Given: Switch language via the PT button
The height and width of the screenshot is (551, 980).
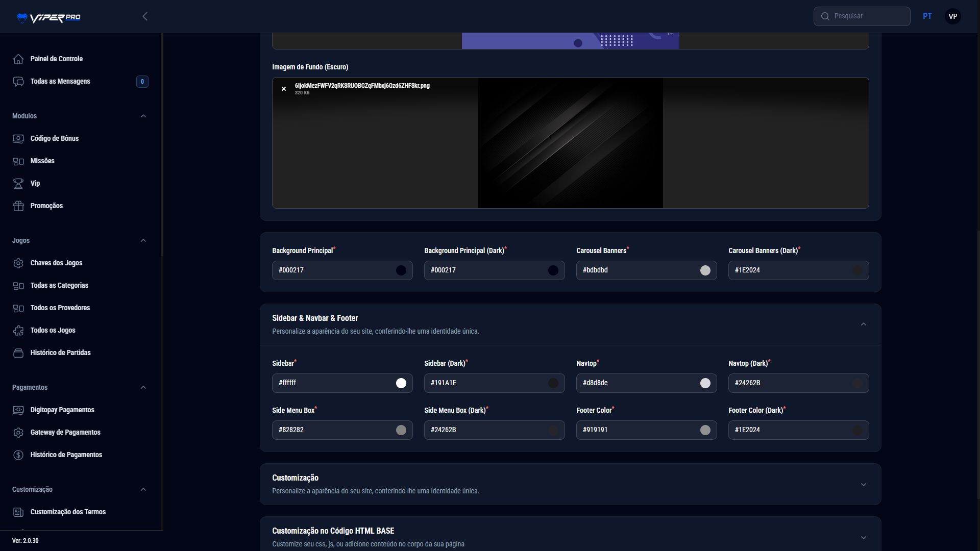Looking at the screenshot, I should (x=927, y=16).
